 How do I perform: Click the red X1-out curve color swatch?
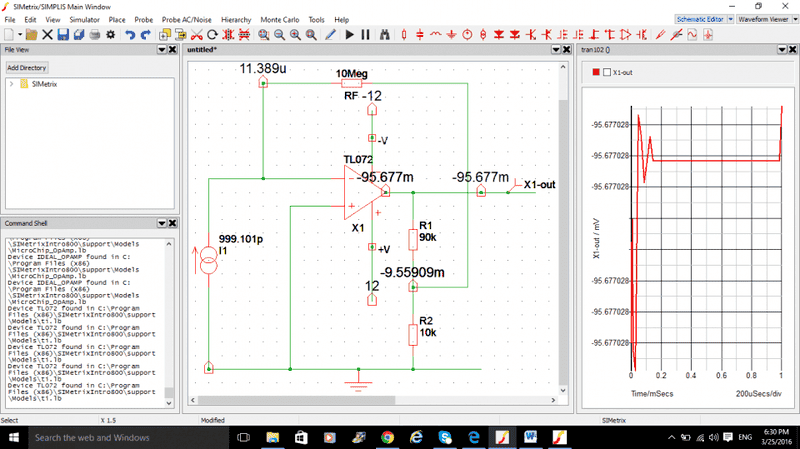(595, 72)
